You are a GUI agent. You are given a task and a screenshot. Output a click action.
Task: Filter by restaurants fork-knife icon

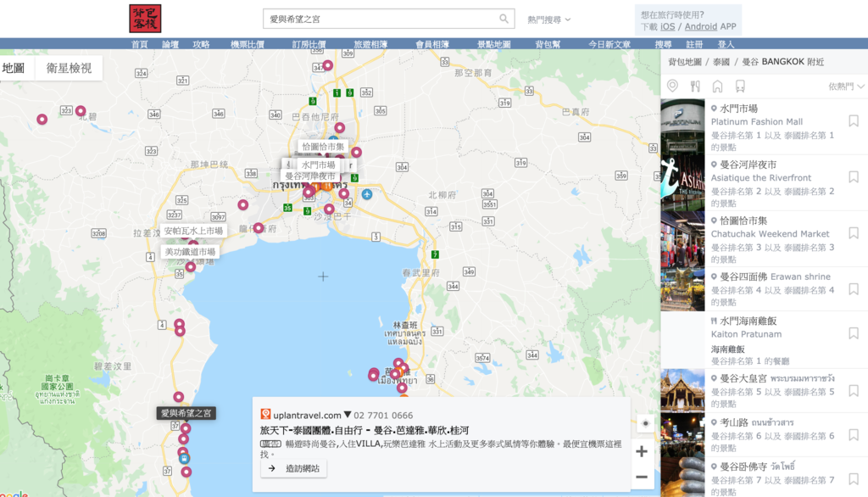[x=695, y=86]
